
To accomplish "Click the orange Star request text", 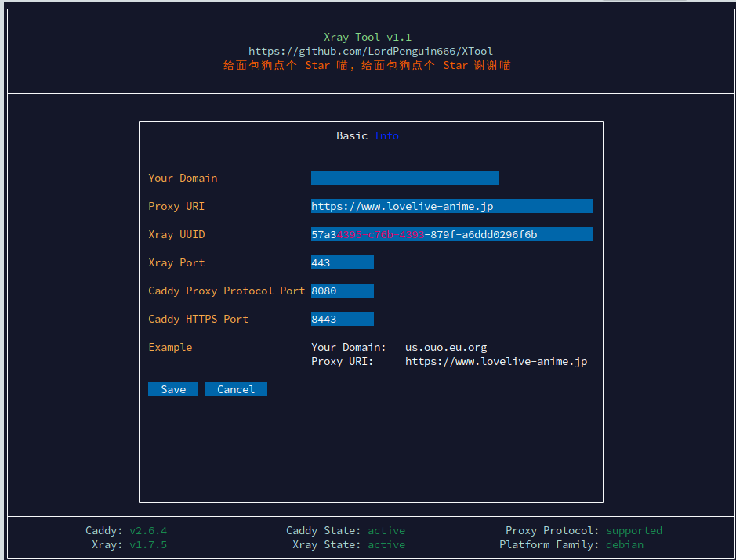I will tap(367, 65).
